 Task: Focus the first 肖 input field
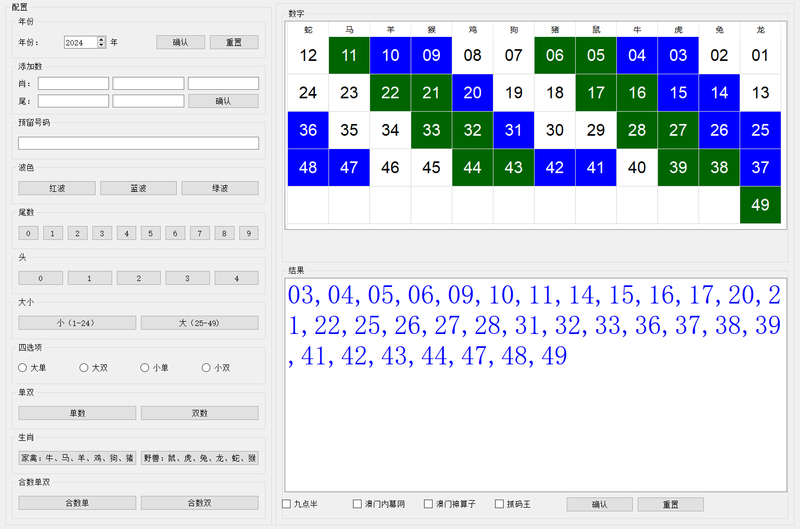pos(73,83)
